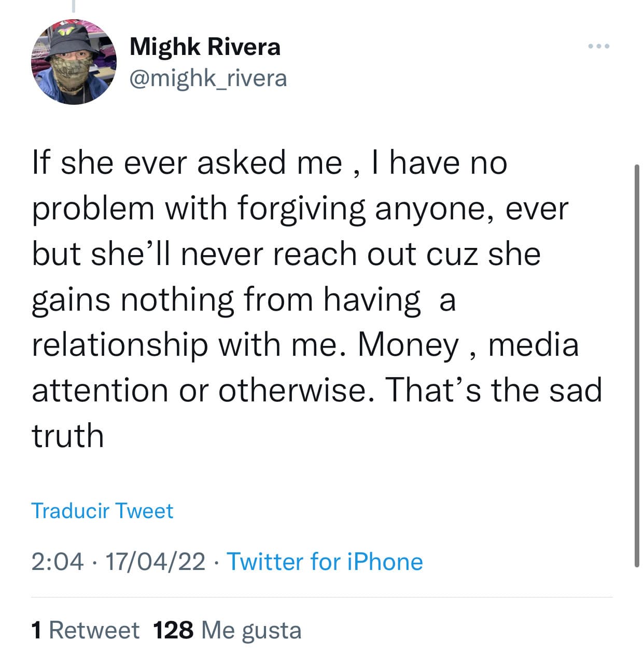The height and width of the screenshot is (654, 644).
Task: View the 1 Retweet list
Action: [86, 630]
